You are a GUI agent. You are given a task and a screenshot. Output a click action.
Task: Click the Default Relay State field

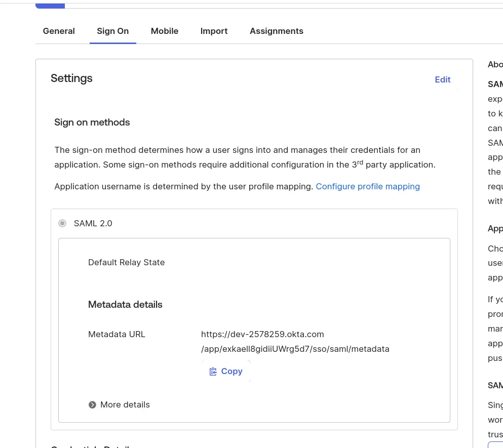[x=126, y=262]
